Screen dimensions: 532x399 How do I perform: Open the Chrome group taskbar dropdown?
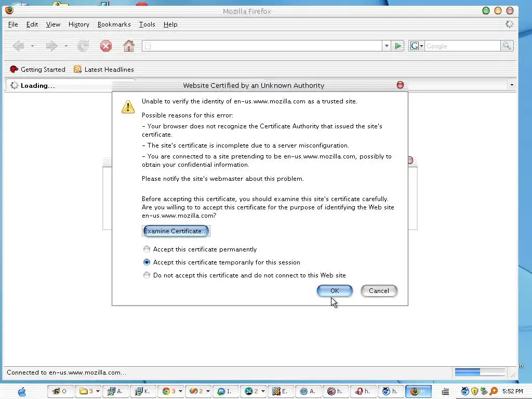tap(180, 391)
